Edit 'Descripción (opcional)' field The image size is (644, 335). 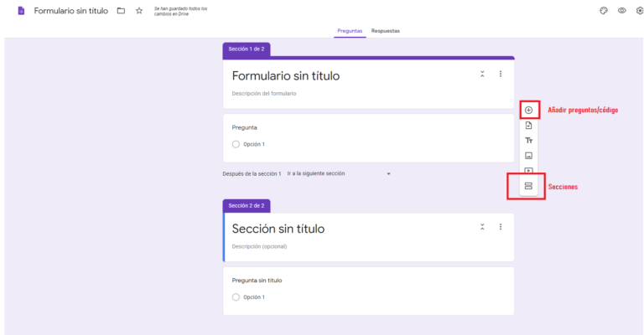pyautogui.click(x=259, y=246)
